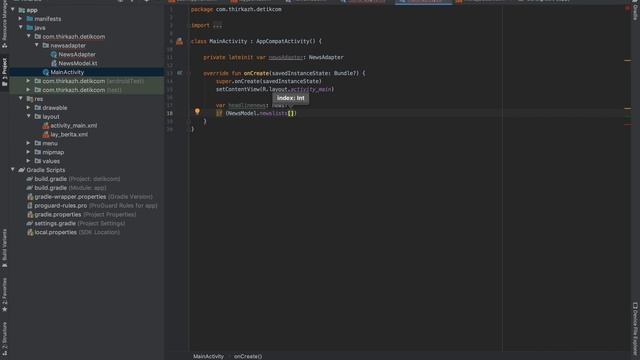Image resolution: width=640 pixels, height=360 pixels.
Task: Open build.gradle (Module: app)
Action: [70, 188]
